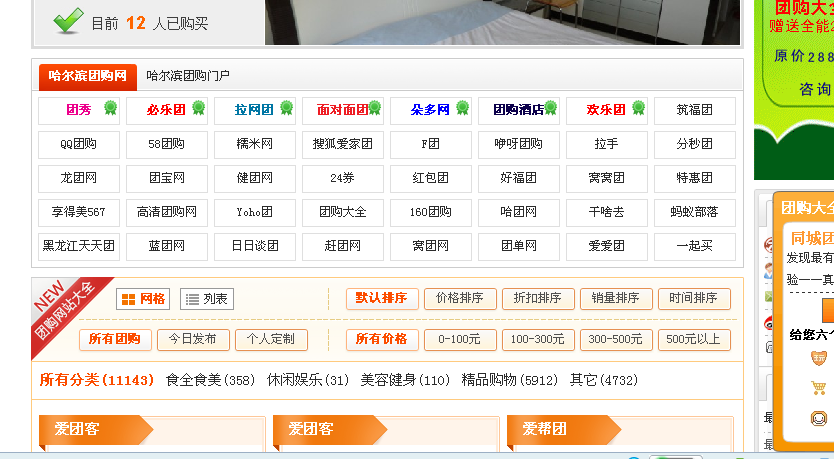The image size is (834, 459).
Task: Show all group deals (所有团购)
Action: tap(115, 339)
